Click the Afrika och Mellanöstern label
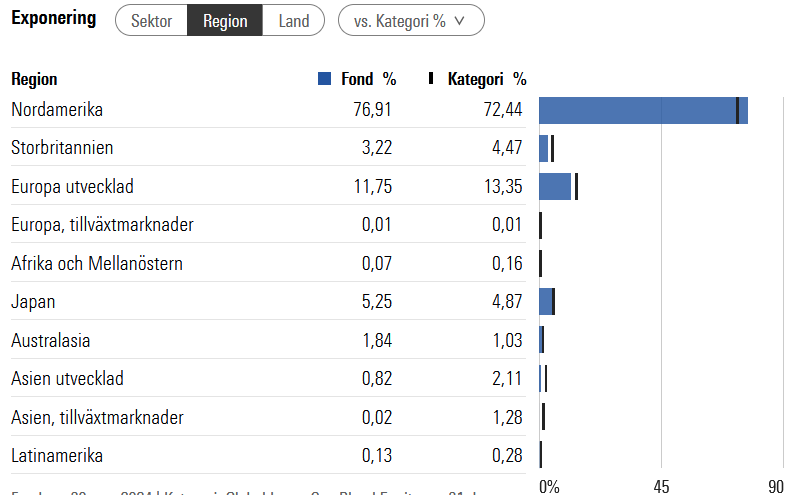The height and width of the screenshot is (495, 787). pyautogui.click(x=97, y=264)
